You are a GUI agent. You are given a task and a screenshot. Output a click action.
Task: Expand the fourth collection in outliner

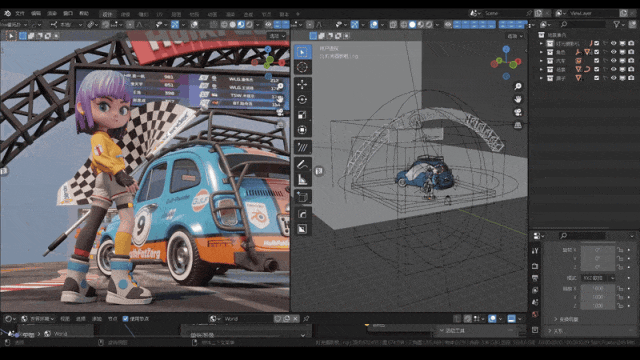pos(542,69)
